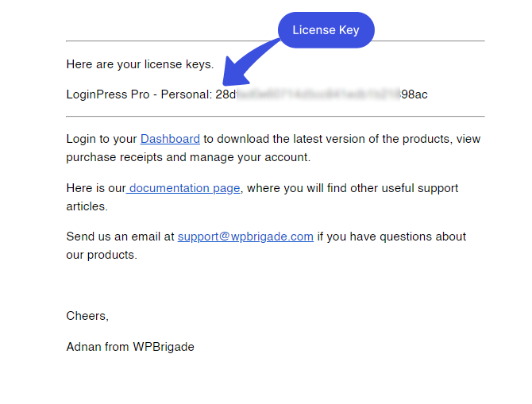Click the 'Adnan from WPBrigade' signature
The width and height of the screenshot is (532, 404).
click(130, 347)
